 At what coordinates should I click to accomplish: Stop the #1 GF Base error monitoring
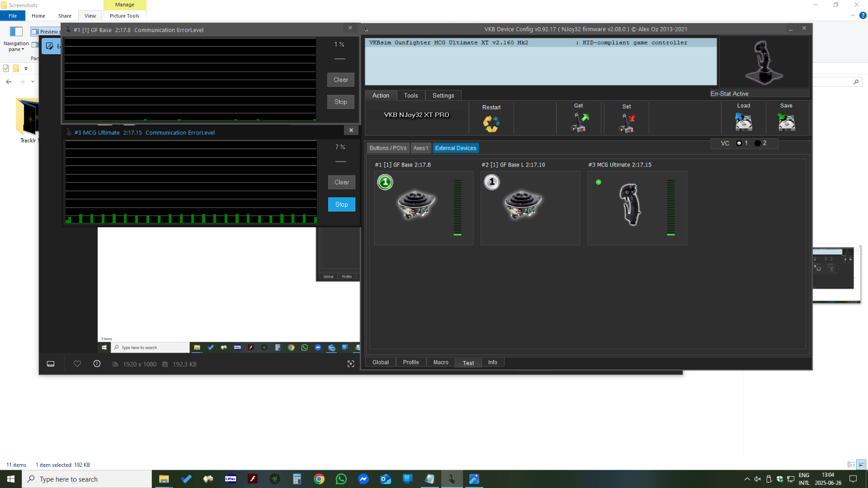[x=341, y=102]
